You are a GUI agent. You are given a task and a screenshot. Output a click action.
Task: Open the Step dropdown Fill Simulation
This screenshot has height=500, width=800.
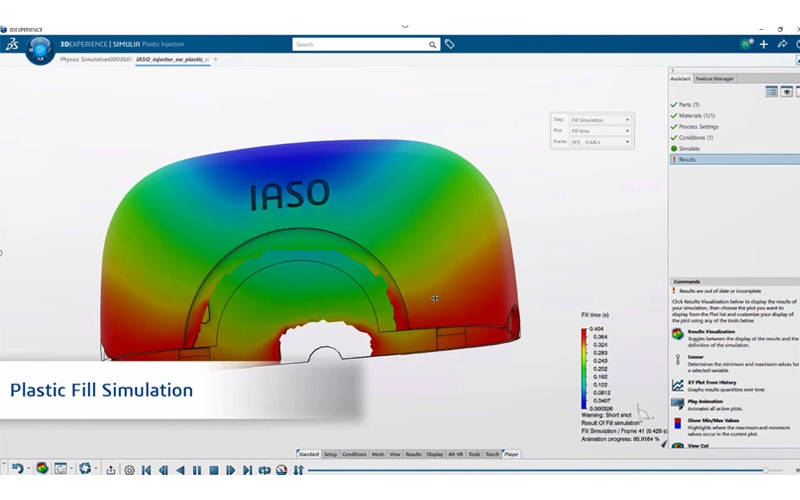600,120
